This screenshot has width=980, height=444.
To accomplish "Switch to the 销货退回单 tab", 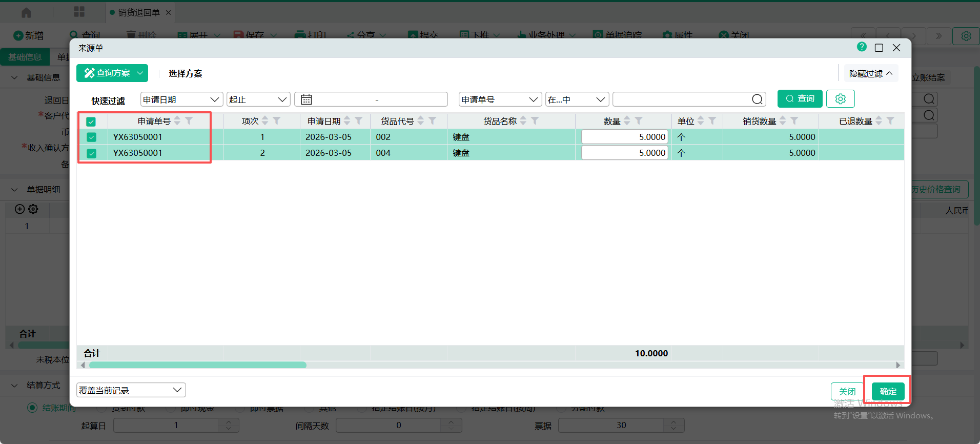I will pyautogui.click(x=139, y=12).
